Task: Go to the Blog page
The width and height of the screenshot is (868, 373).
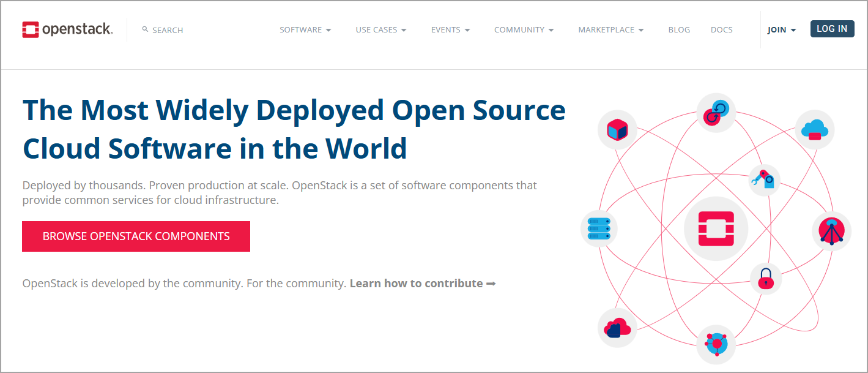Action: pyautogui.click(x=679, y=30)
